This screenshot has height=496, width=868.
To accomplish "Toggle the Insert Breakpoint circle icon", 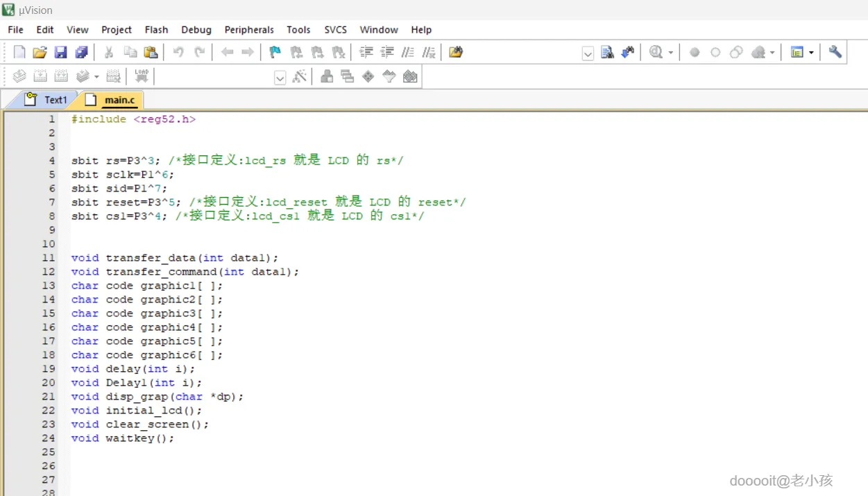I will (x=694, y=52).
